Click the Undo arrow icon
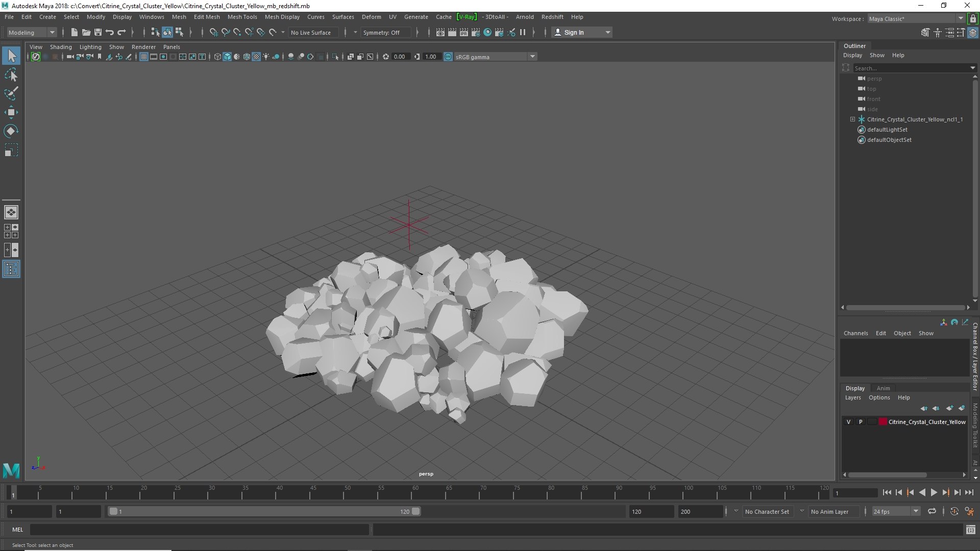Image resolution: width=980 pixels, height=551 pixels. [x=110, y=32]
